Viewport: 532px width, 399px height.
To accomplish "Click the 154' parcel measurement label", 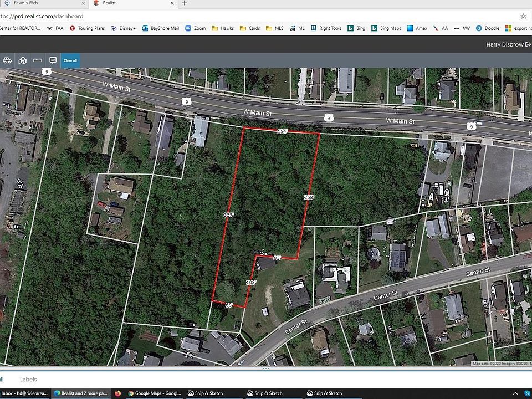I will 282,132.
